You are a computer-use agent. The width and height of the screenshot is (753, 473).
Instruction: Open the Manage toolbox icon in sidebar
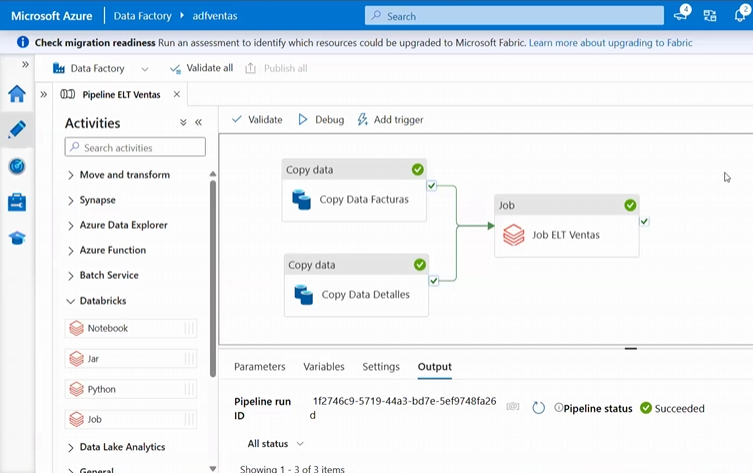point(16,202)
